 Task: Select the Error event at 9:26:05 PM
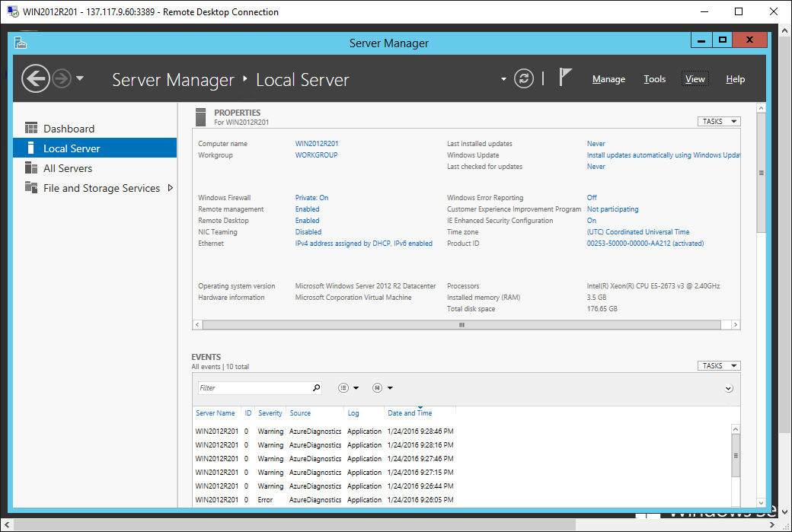click(324, 500)
